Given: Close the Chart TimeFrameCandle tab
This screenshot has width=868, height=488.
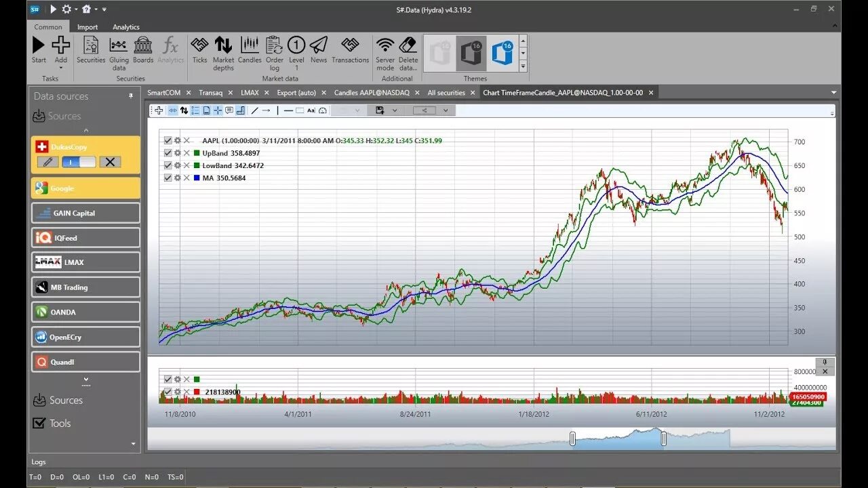Looking at the screenshot, I should point(651,93).
